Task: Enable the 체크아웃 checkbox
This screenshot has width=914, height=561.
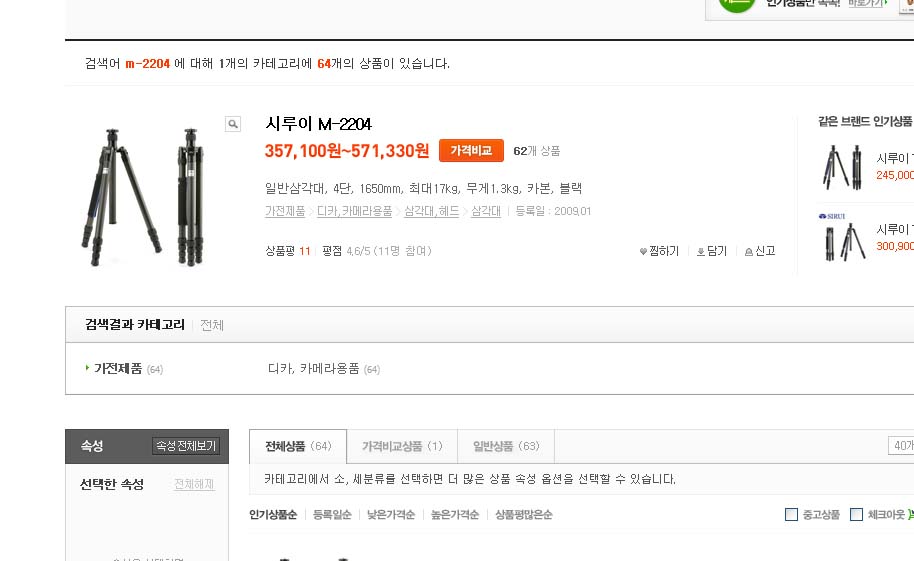Action: [856, 514]
